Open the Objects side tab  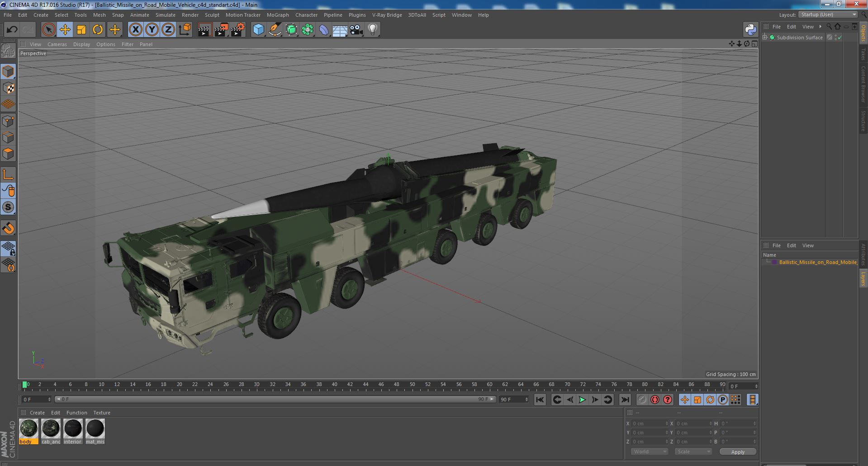(x=863, y=33)
